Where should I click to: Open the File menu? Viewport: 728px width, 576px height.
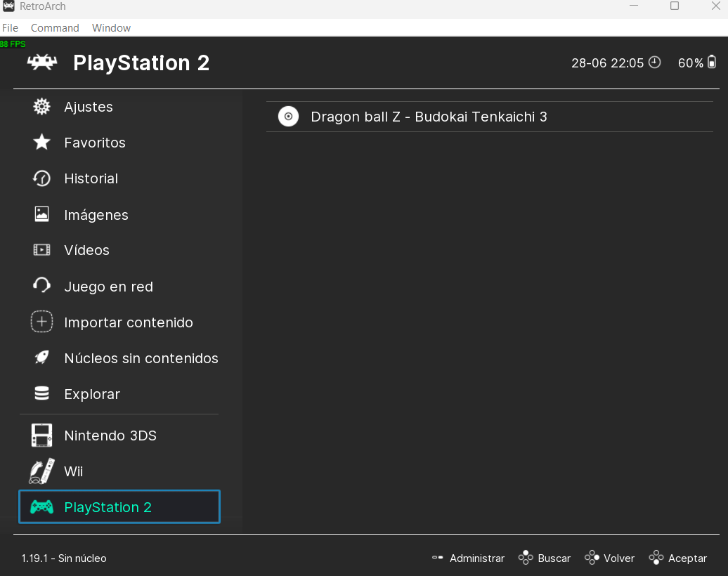pos(11,28)
